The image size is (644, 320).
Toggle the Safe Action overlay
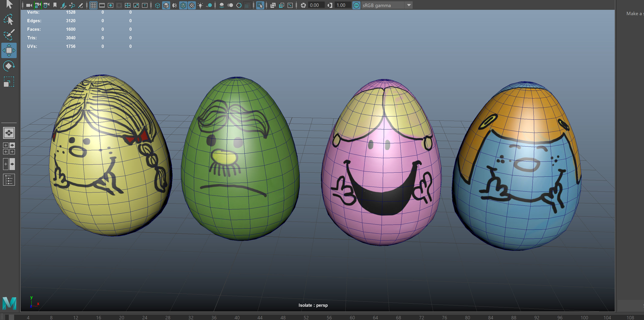click(136, 5)
